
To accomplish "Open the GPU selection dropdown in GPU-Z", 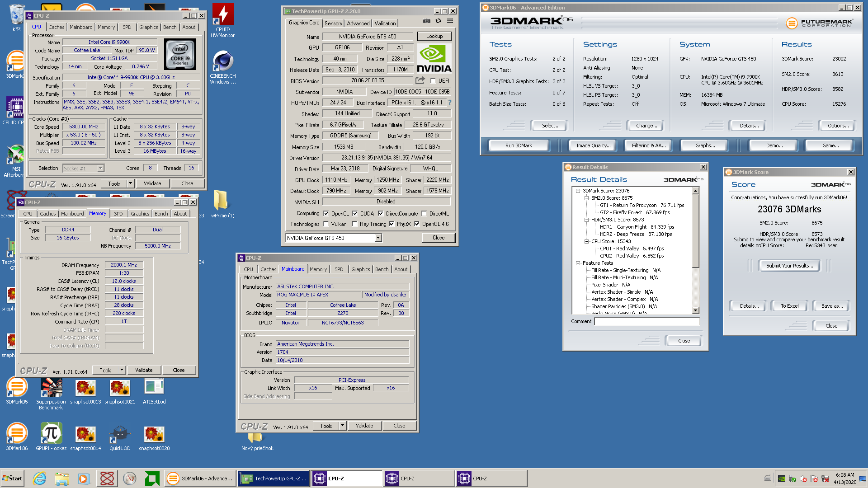I will 334,238.
